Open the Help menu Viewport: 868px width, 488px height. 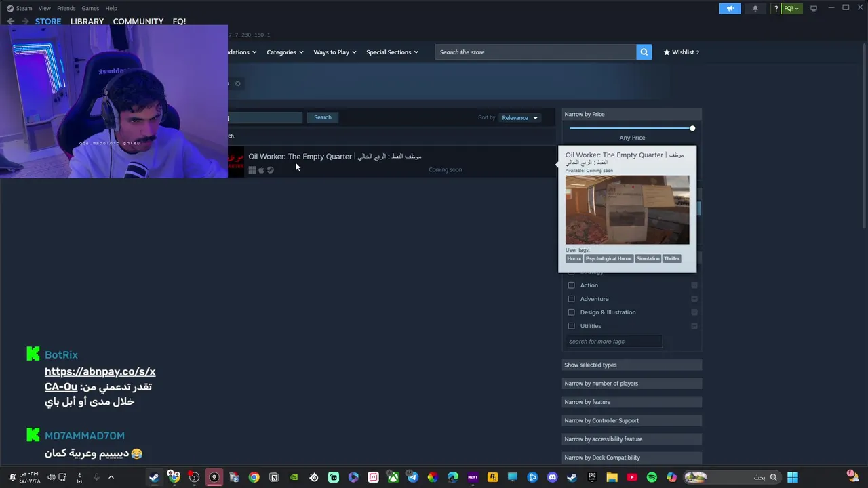[x=111, y=8]
